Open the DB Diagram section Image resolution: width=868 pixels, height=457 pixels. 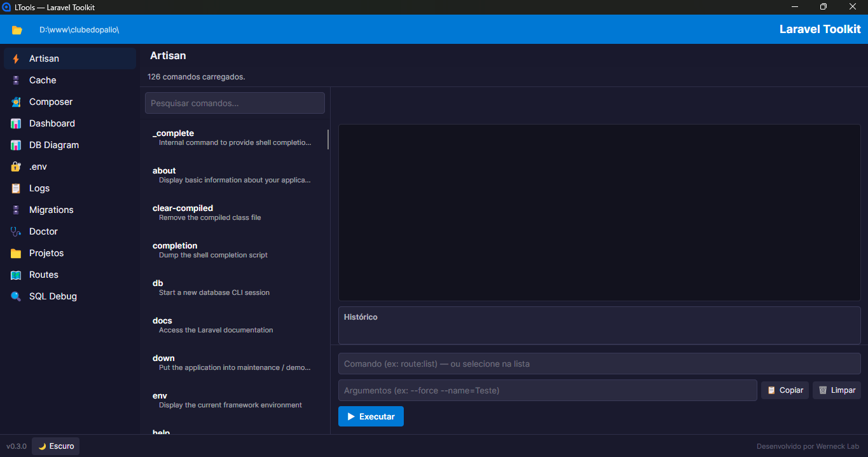tap(70, 145)
